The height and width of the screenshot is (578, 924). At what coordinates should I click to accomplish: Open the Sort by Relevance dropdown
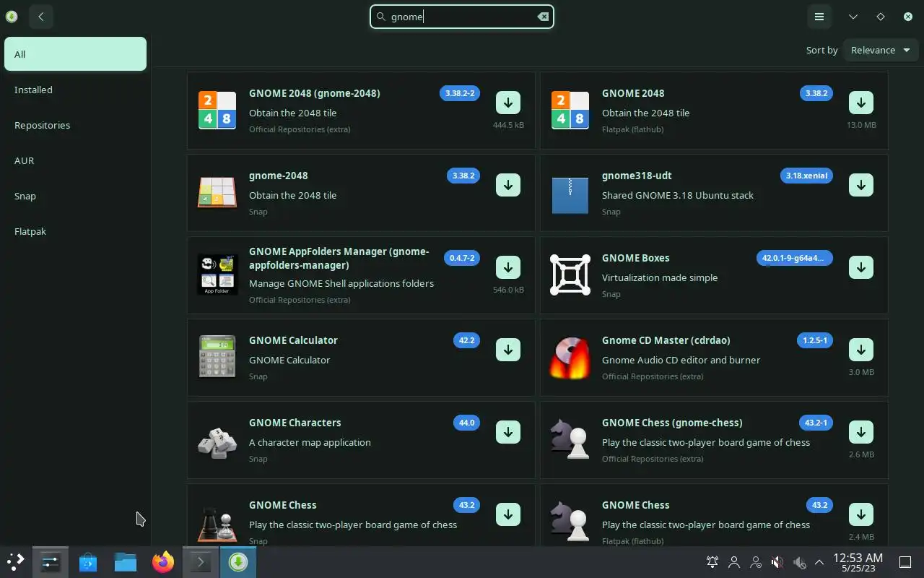pos(881,50)
